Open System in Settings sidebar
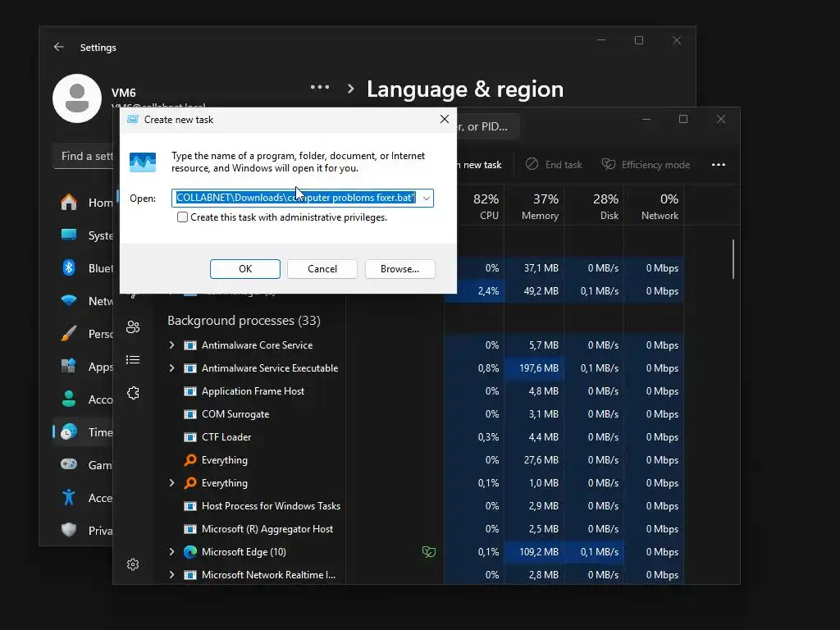This screenshot has width=840, height=630. [85, 235]
